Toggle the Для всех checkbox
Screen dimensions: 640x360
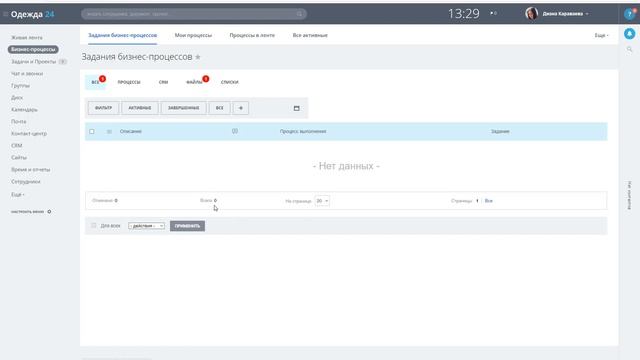pyautogui.click(x=94, y=225)
